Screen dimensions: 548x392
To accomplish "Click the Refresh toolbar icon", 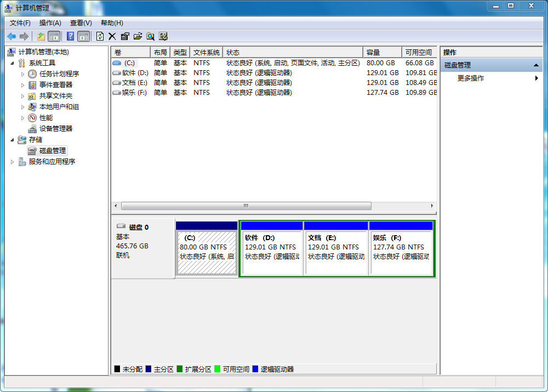I will pos(100,36).
